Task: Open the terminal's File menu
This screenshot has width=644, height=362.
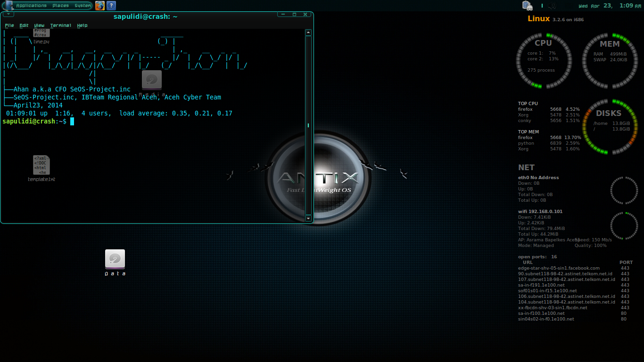Action: (x=9, y=25)
